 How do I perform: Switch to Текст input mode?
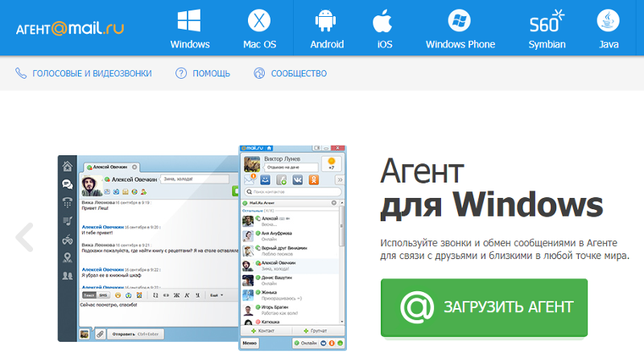(89, 295)
